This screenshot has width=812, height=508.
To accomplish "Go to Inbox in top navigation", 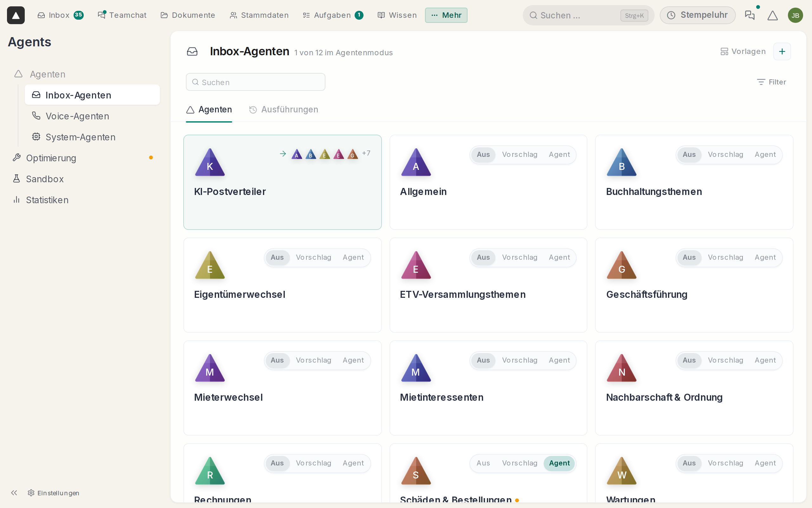I will click(60, 15).
